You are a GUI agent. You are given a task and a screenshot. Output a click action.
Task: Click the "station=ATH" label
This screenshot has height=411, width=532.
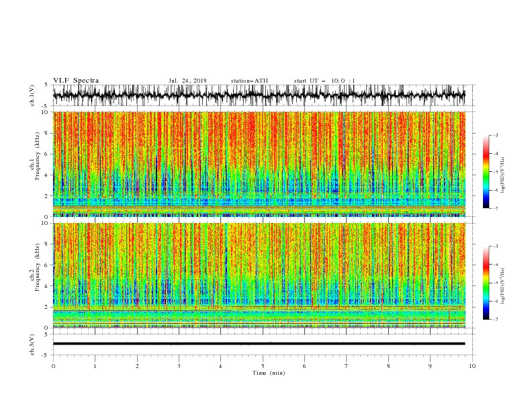249,81
